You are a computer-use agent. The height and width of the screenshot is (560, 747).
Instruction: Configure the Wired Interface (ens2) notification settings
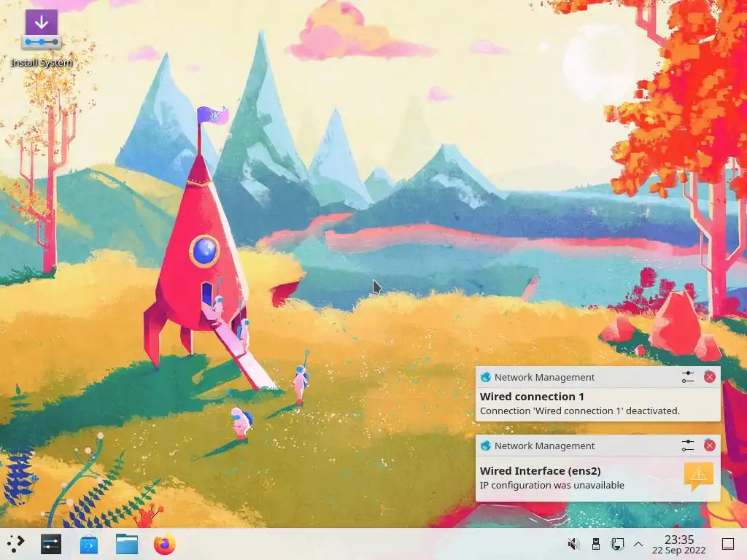point(687,446)
